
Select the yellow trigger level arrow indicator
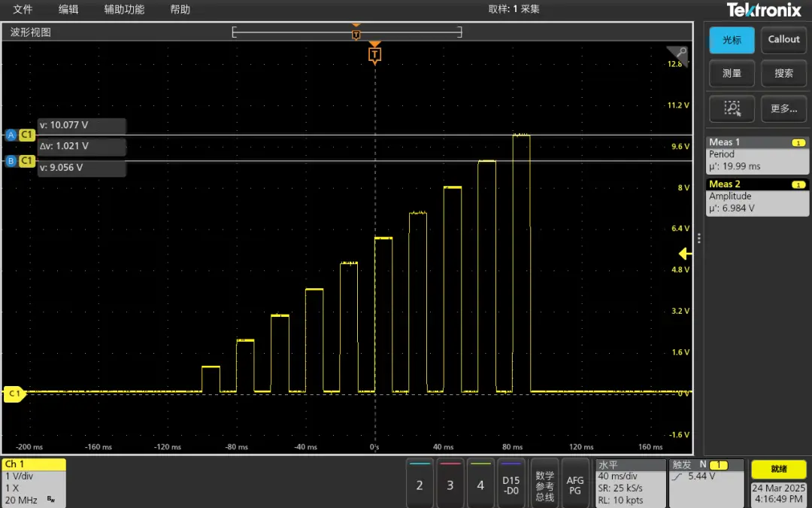[686, 254]
